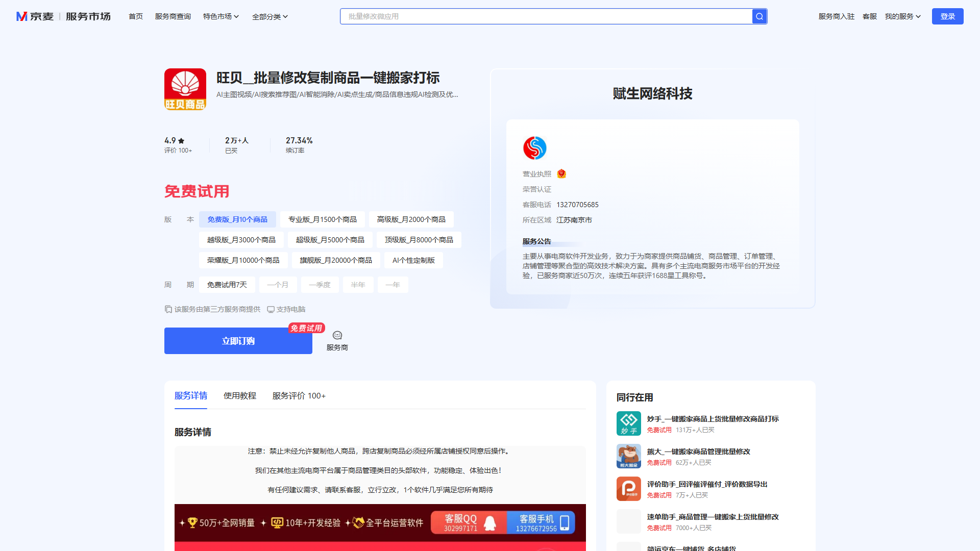Click the rating star icon next to 4.9

[181, 141]
